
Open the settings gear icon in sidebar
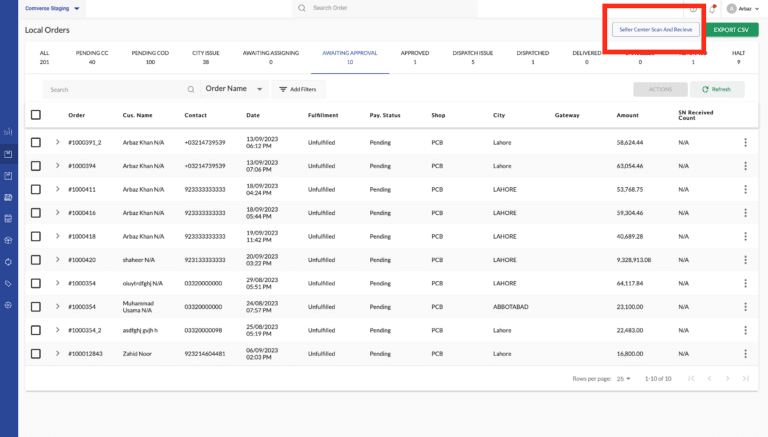(x=8, y=305)
